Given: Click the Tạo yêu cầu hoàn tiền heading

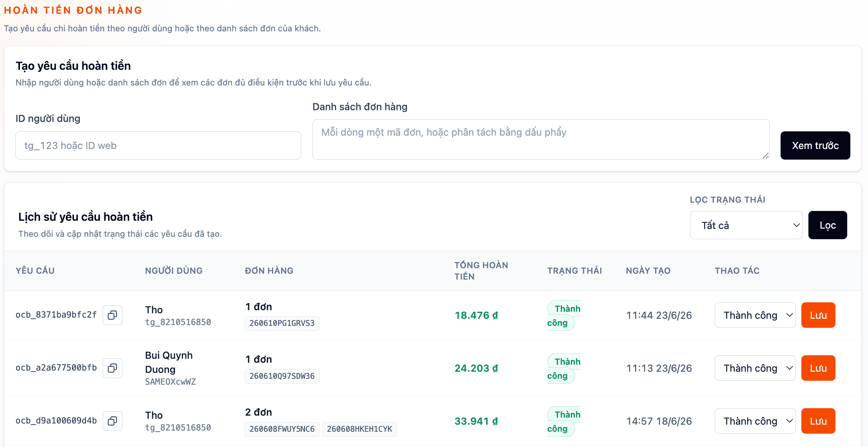Looking at the screenshot, I should click(x=73, y=65).
